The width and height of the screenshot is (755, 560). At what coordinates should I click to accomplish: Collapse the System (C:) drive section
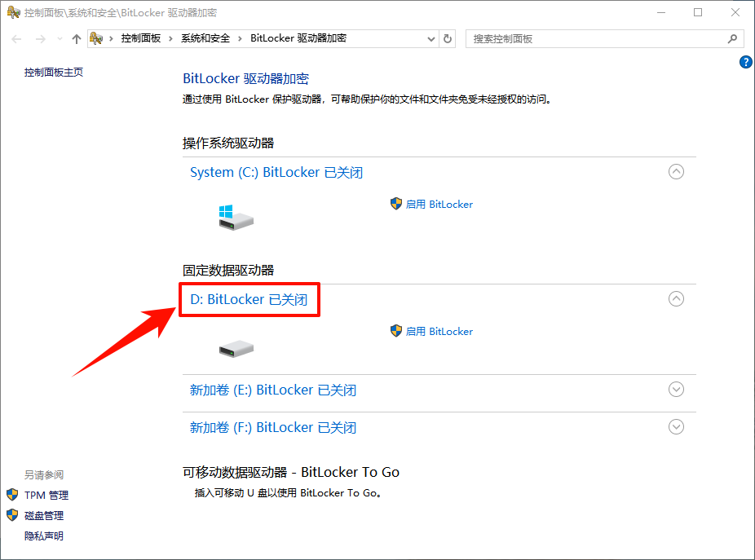click(676, 172)
